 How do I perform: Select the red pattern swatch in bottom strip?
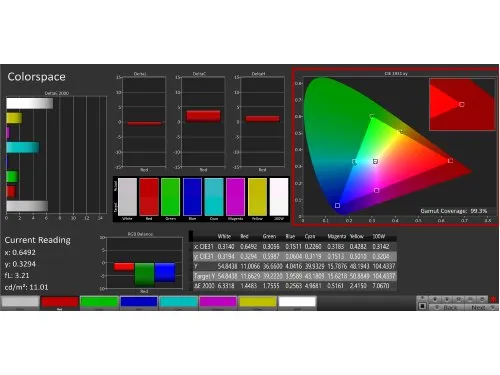click(x=60, y=302)
